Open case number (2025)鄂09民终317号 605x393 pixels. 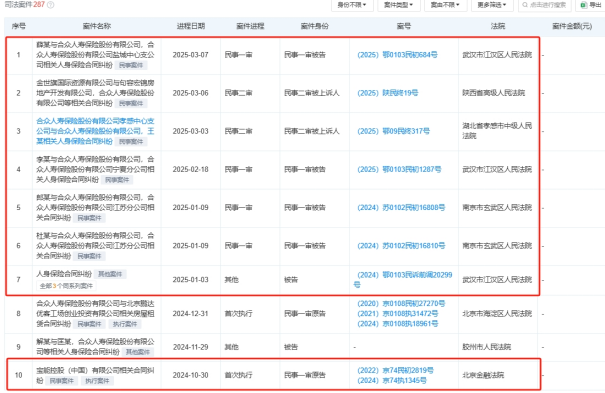(x=393, y=131)
